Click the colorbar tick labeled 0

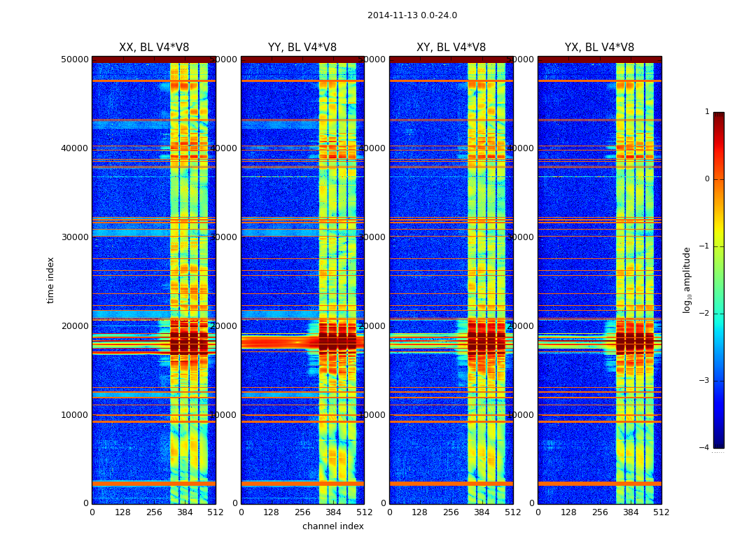tap(707, 179)
